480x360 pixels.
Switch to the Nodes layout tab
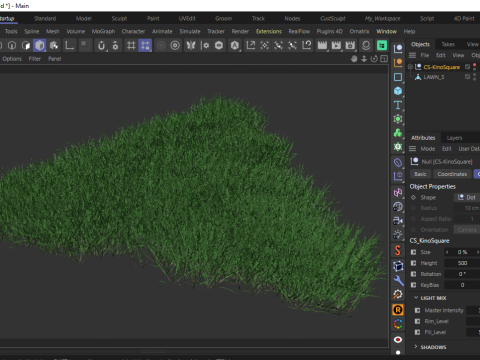[292, 19]
